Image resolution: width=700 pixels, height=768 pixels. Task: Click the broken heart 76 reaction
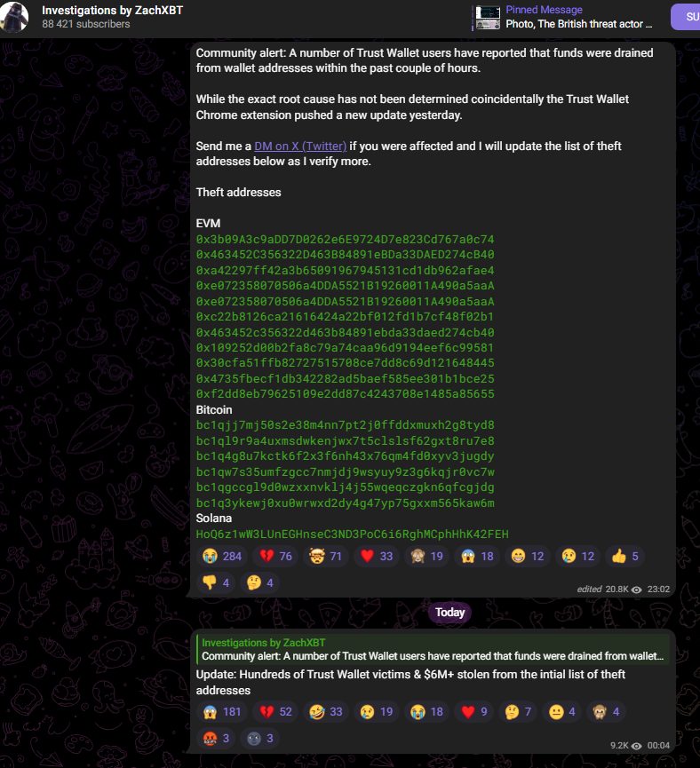tap(276, 556)
